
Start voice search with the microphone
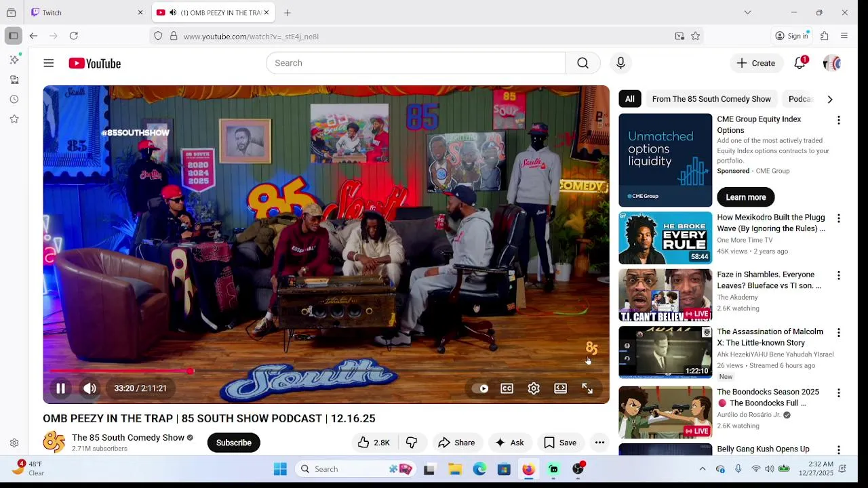pyautogui.click(x=620, y=63)
